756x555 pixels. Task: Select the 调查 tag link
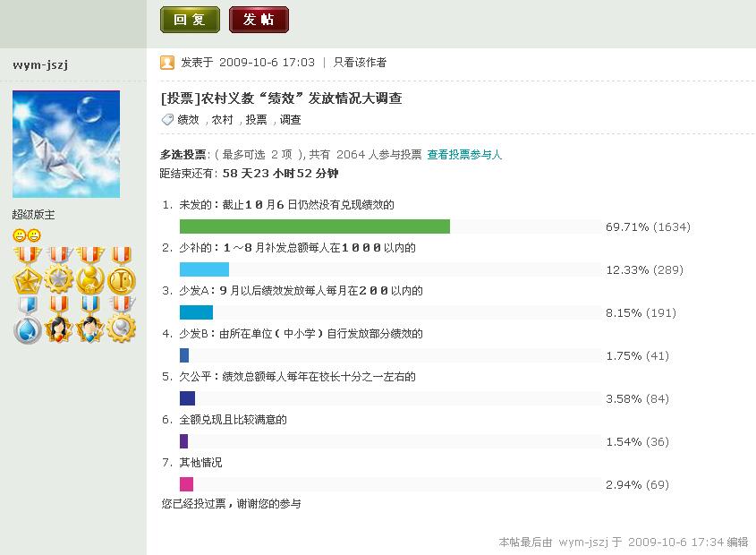coord(290,120)
